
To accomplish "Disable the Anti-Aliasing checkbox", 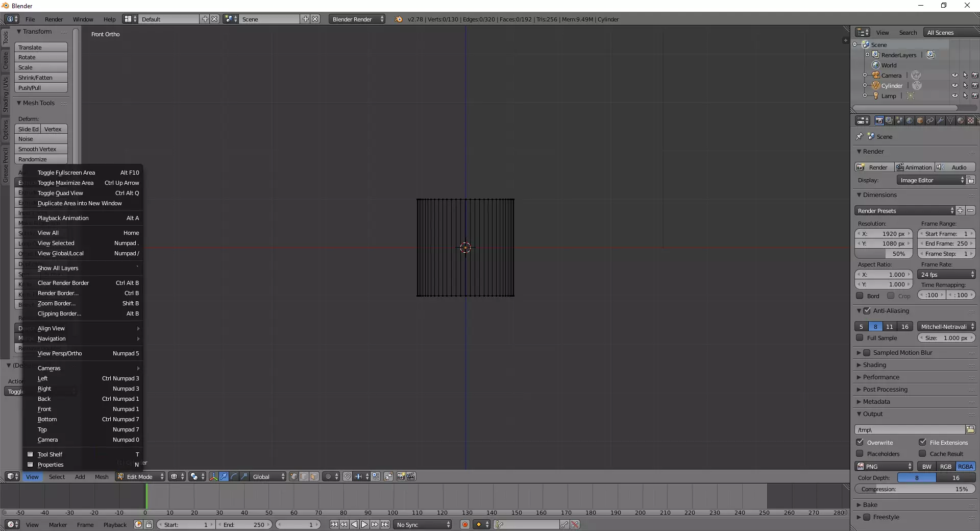I will click(x=867, y=310).
